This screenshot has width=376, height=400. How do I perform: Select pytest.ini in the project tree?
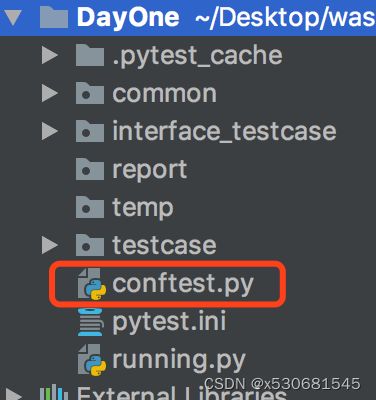point(169,322)
